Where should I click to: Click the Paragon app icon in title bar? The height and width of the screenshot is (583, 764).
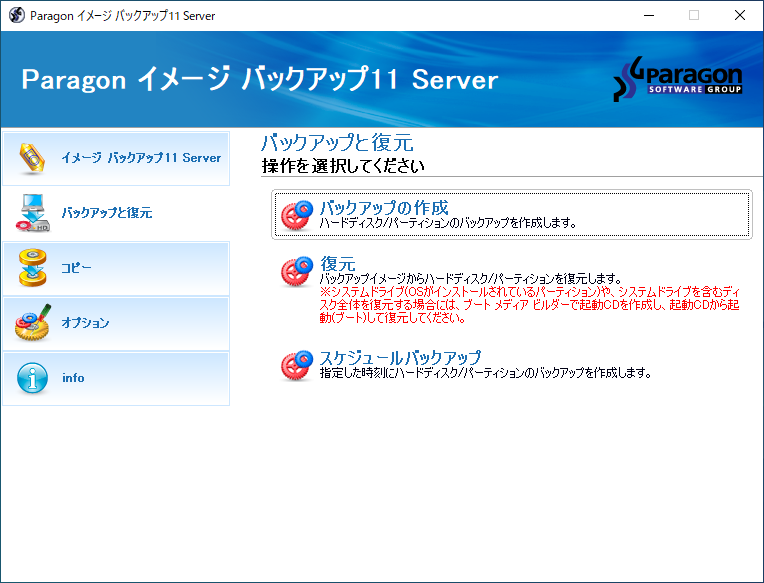click(x=16, y=16)
